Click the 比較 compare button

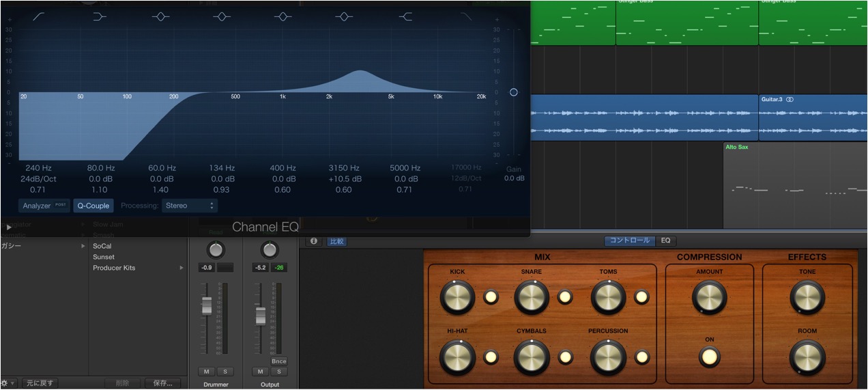click(x=336, y=241)
